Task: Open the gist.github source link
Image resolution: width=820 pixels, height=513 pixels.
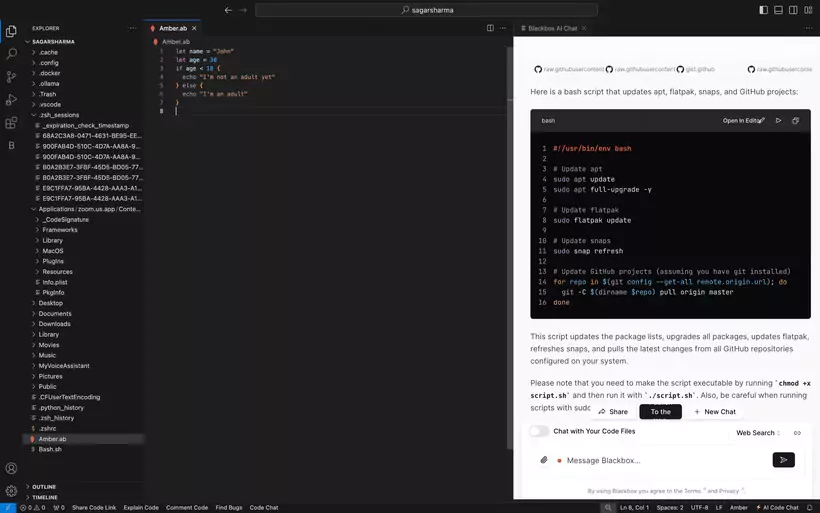Action: pyautogui.click(x=696, y=69)
